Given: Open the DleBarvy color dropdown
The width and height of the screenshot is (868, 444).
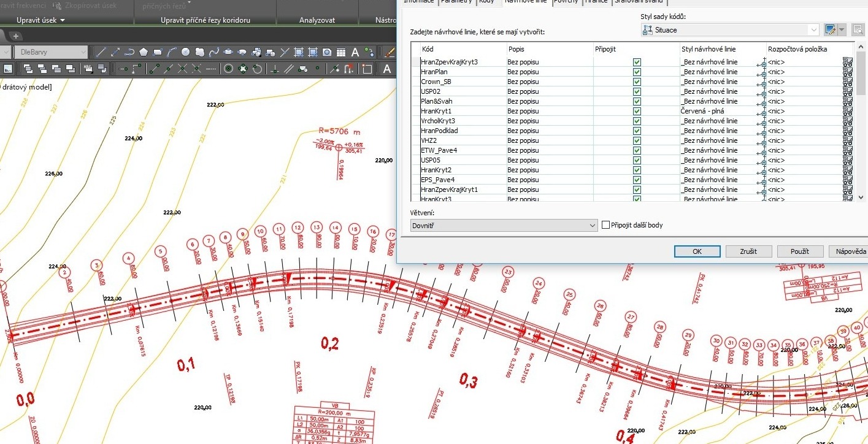Looking at the screenshot, I should click(x=50, y=52).
